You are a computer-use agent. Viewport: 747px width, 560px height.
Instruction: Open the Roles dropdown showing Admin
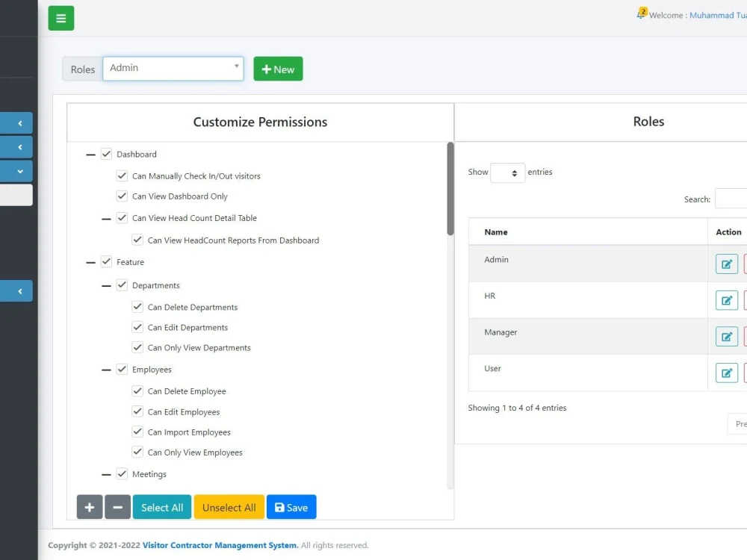coord(173,68)
